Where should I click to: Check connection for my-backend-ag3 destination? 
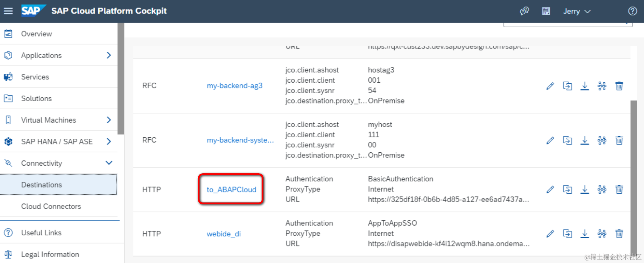tap(602, 86)
